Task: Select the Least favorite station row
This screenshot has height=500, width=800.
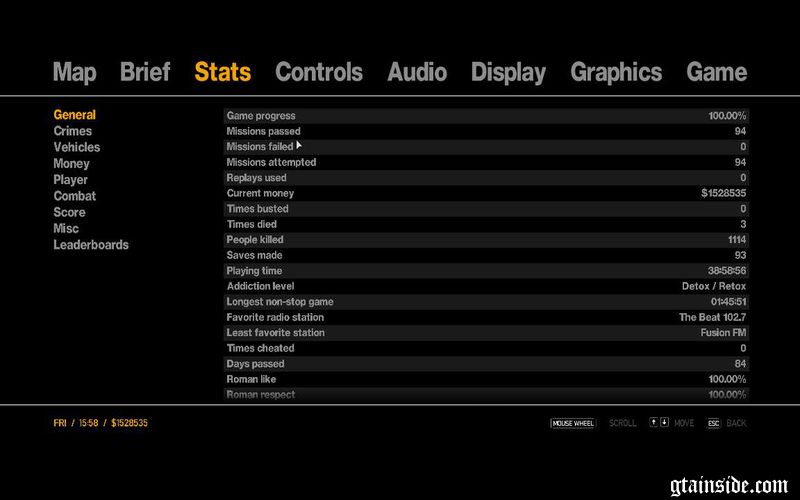Action: [x=486, y=333]
